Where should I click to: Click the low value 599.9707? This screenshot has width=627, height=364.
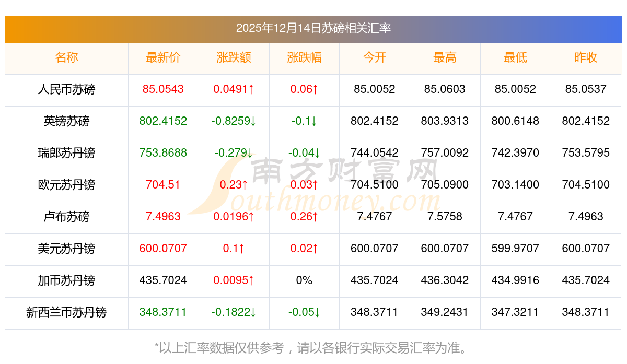(x=515, y=249)
